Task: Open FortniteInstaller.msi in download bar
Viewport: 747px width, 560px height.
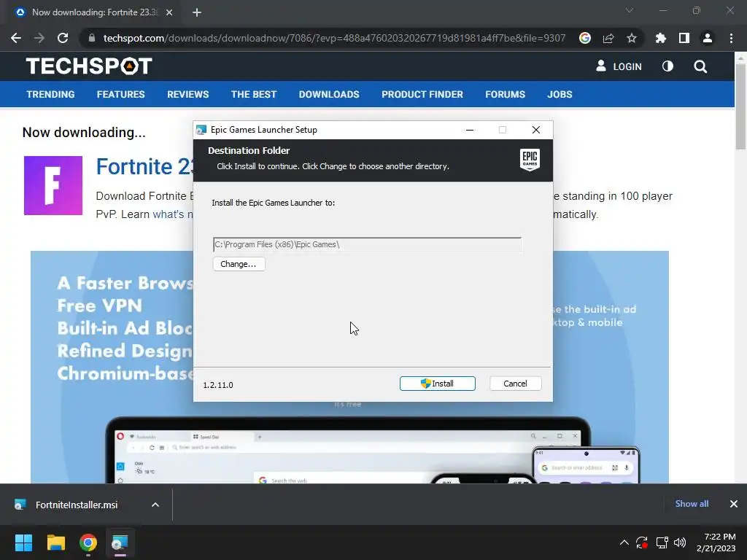Action: click(x=76, y=505)
